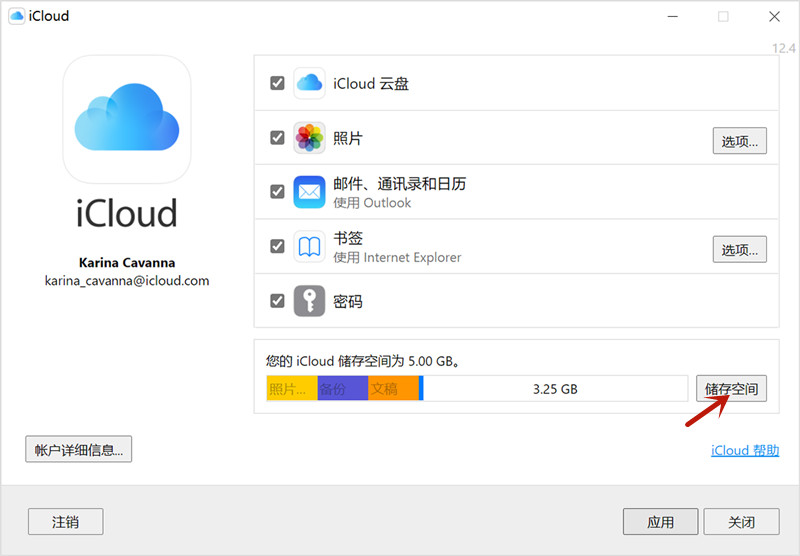Toggle 邮件、通讯录和日历 checkbox
The width and height of the screenshot is (800, 556).
(x=277, y=192)
